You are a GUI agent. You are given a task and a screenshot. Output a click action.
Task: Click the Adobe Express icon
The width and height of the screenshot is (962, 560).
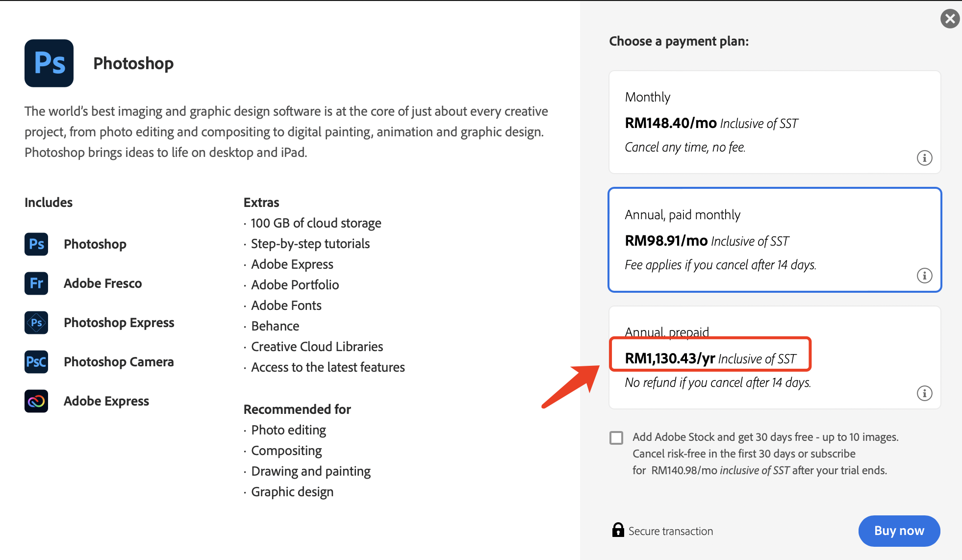click(36, 401)
